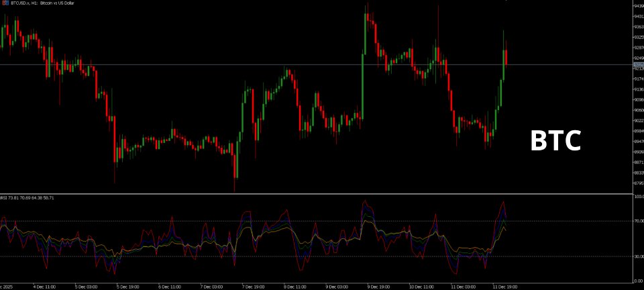Click the '5 Dec 03:00' time axis label
Viewport: 644px width, 290px height.
tap(85, 286)
